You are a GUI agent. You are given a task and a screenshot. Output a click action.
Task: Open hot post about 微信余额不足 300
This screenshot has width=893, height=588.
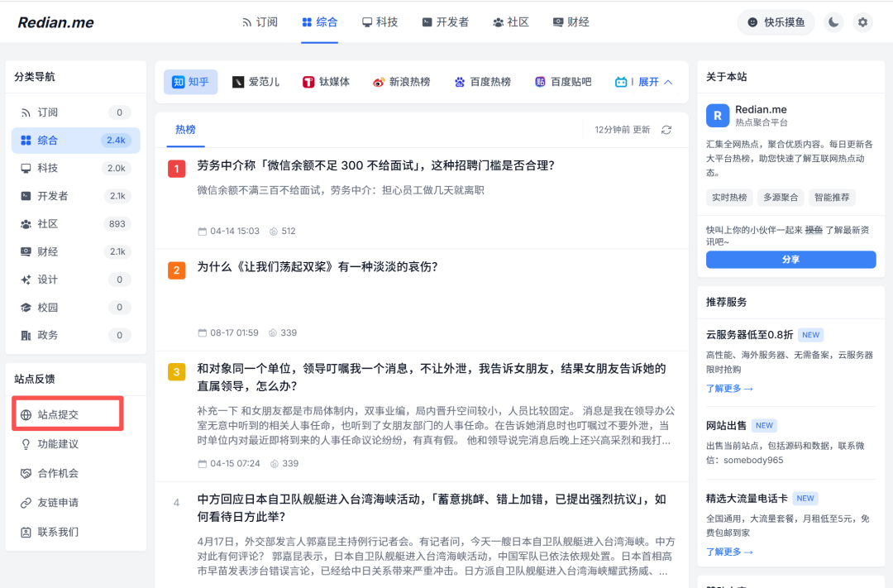coord(376,165)
